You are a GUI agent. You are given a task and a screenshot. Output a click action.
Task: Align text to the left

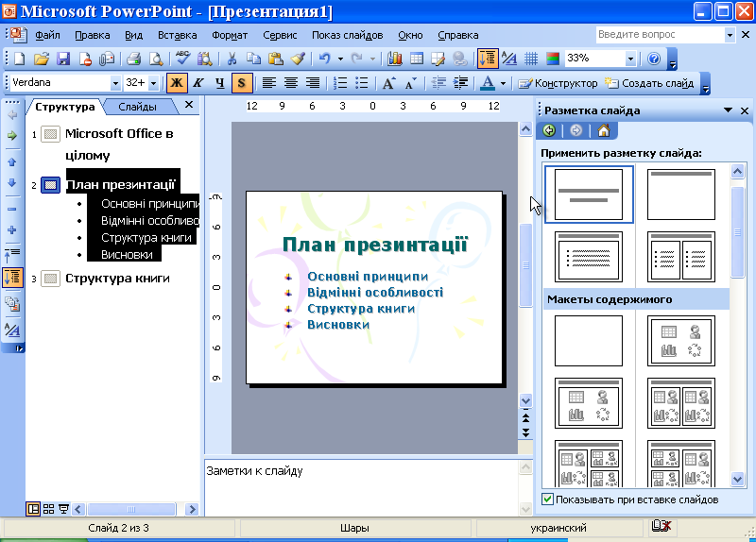pyautogui.click(x=269, y=83)
